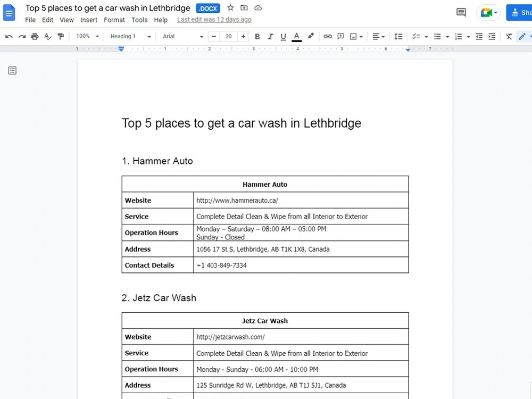Check cloud document status icon

pos(258,7)
